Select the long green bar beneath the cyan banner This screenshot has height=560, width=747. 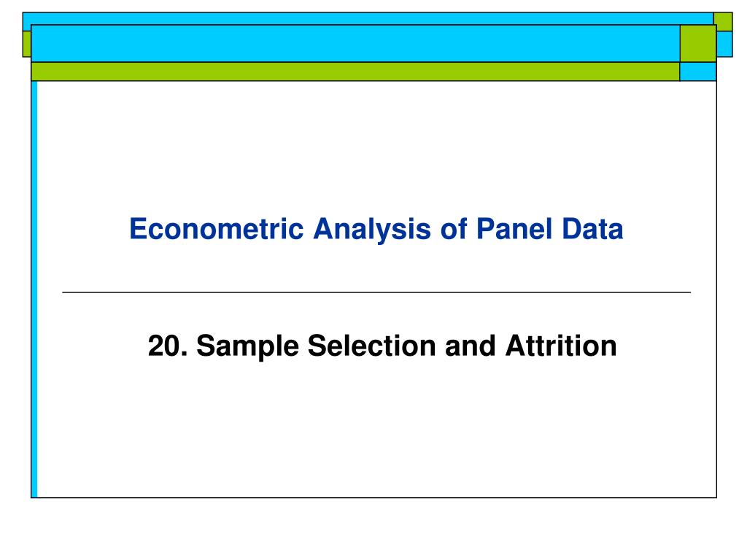355,71
